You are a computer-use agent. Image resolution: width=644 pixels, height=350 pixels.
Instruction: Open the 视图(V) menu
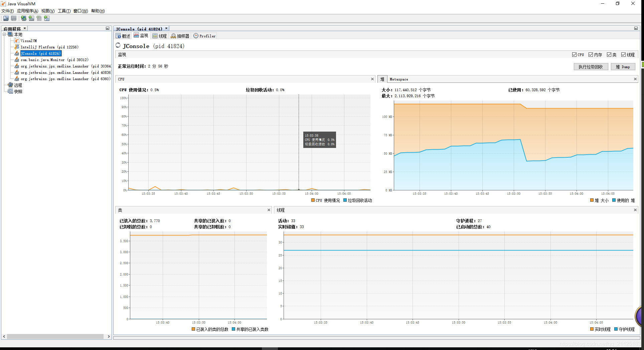pos(48,11)
